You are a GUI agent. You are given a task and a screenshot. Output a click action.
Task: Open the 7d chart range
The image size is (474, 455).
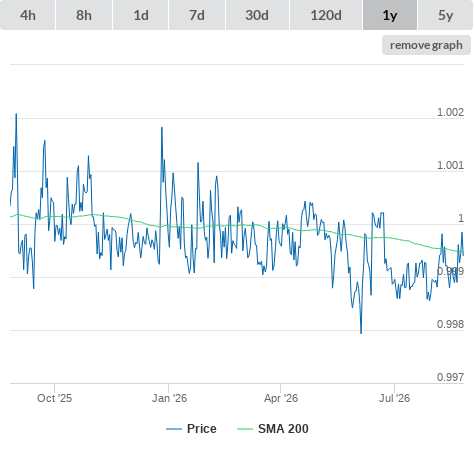coord(197,15)
